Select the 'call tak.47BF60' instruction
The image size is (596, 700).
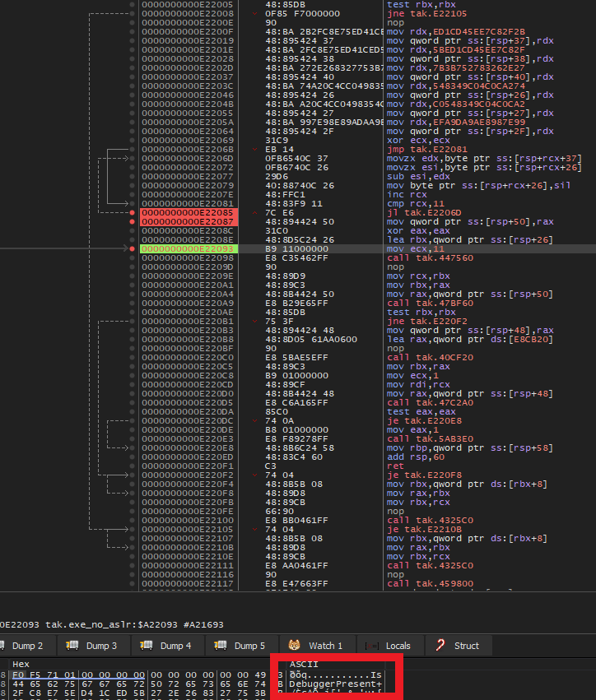pyautogui.click(x=430, y=304)
